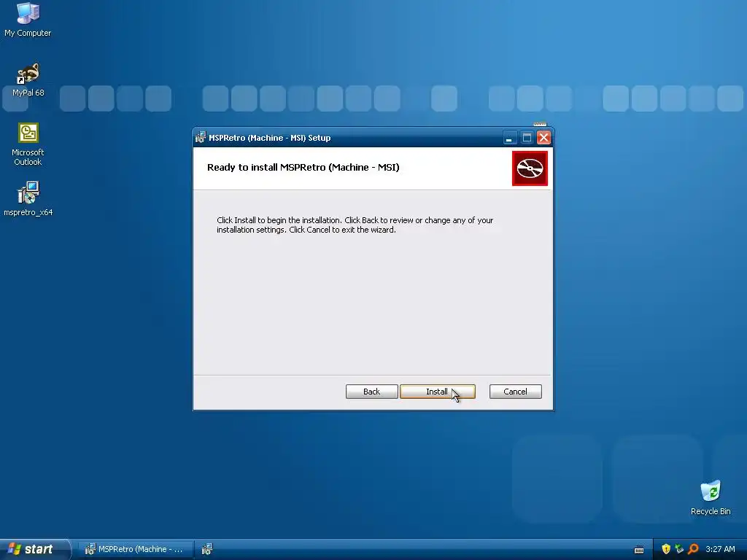Click the MSPRetro Setup title bar text
The width and height of the screenshot is (747, 560).
pos(270,138)
